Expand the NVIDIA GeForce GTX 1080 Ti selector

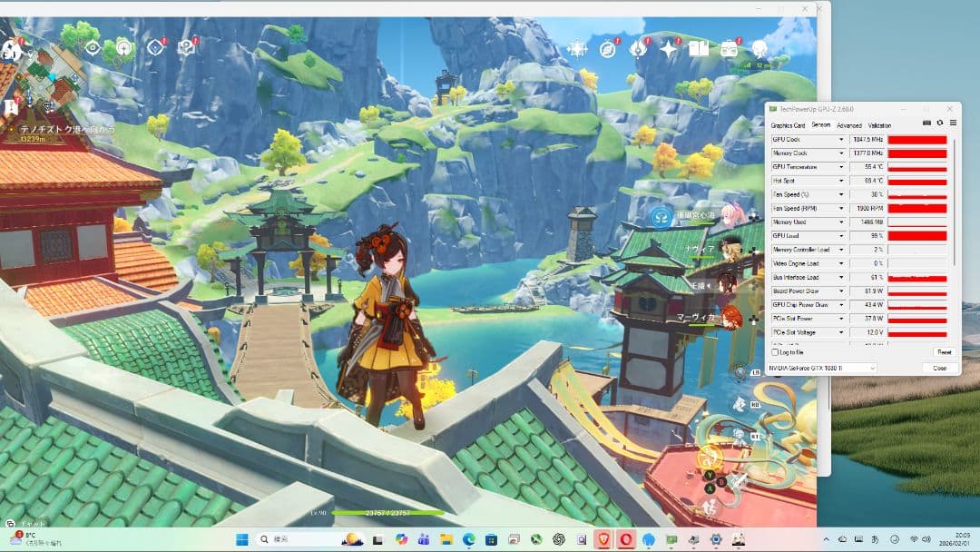click(x=872, y=368)
